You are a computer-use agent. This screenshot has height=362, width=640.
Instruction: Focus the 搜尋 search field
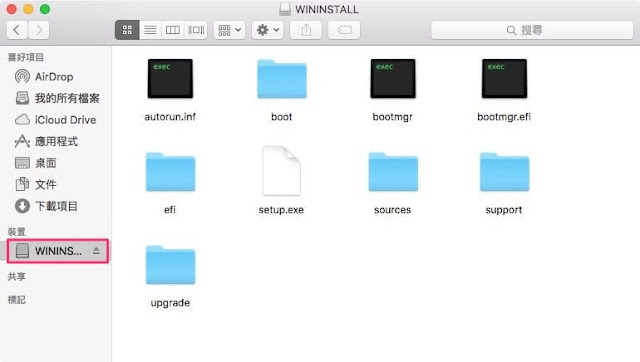[x=532, y=30]
